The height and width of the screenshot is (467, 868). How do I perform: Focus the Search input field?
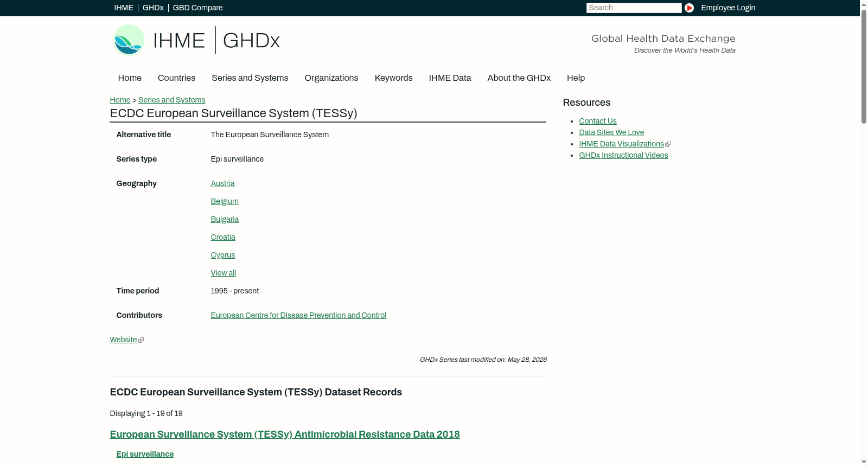(x=634, y=8)
